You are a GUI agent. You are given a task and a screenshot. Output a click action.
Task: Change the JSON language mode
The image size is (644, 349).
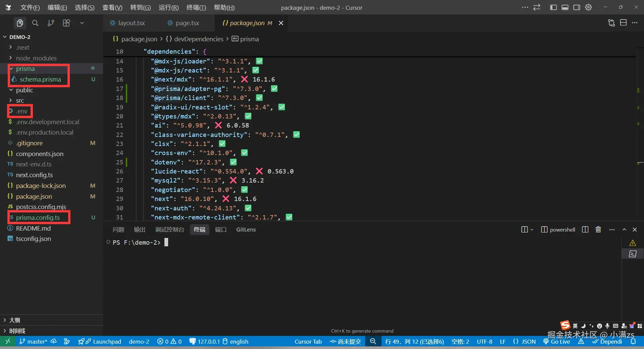click(x=529, y=342)
